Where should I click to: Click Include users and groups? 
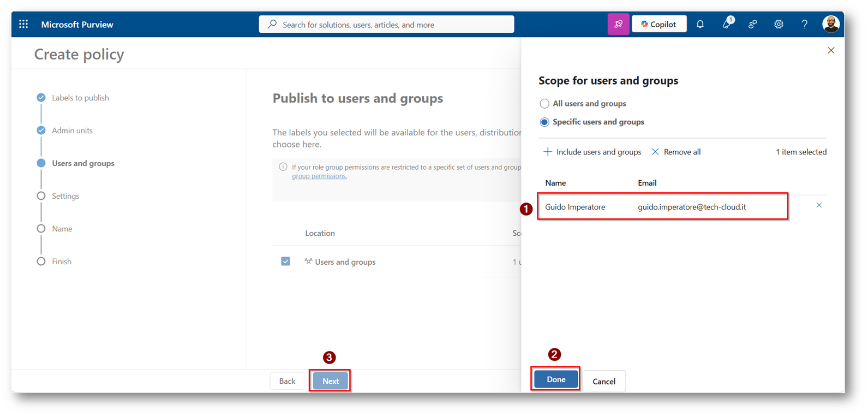click(592, 152)
